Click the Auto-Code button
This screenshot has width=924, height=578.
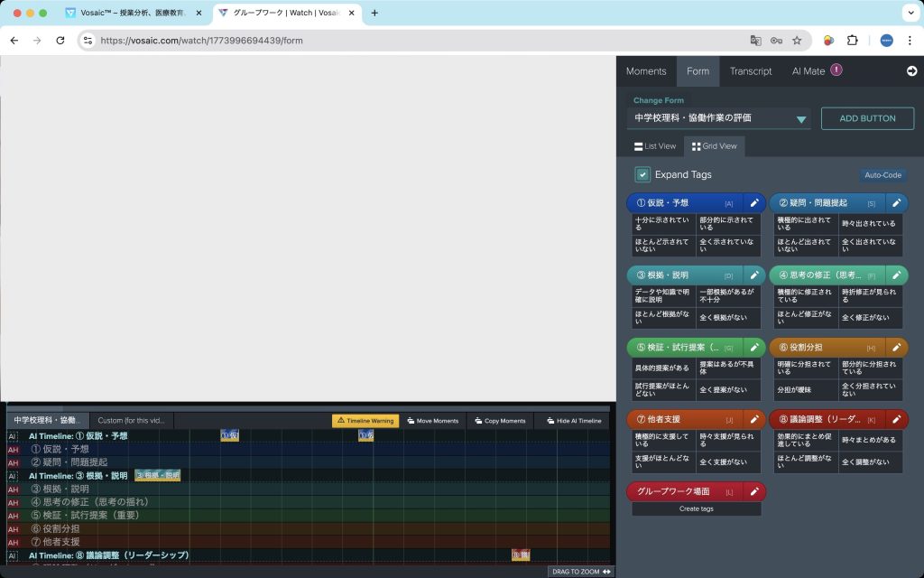[x=882, y=175]
